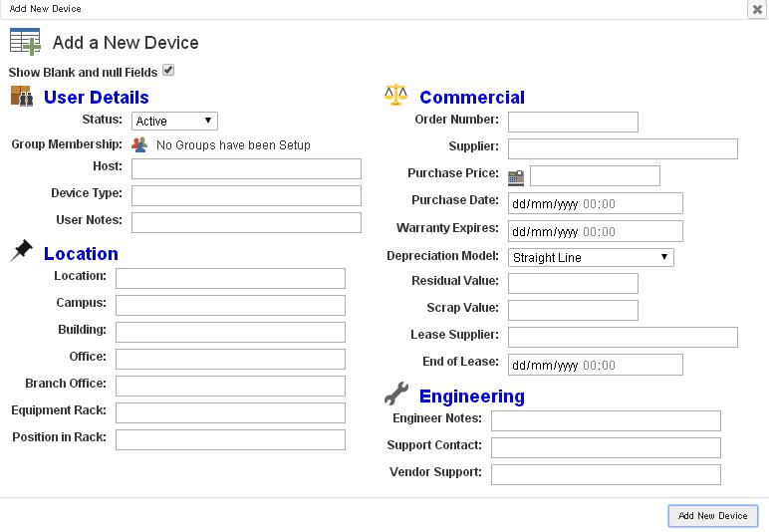Click the User Details section heading
The height and width of the screenshot is (532, 769).
[x=96, y=97]
